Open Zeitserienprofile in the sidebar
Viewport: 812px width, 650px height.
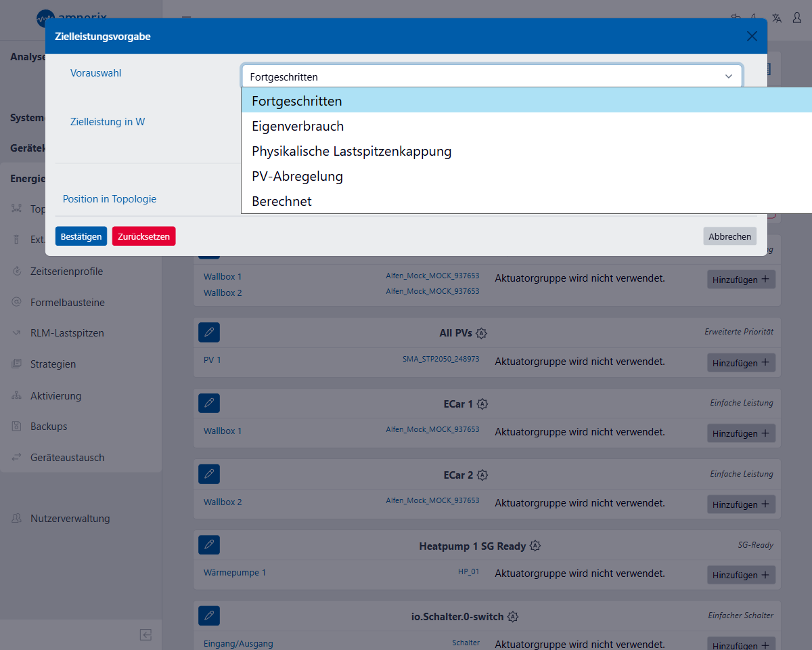click(66, 272)
